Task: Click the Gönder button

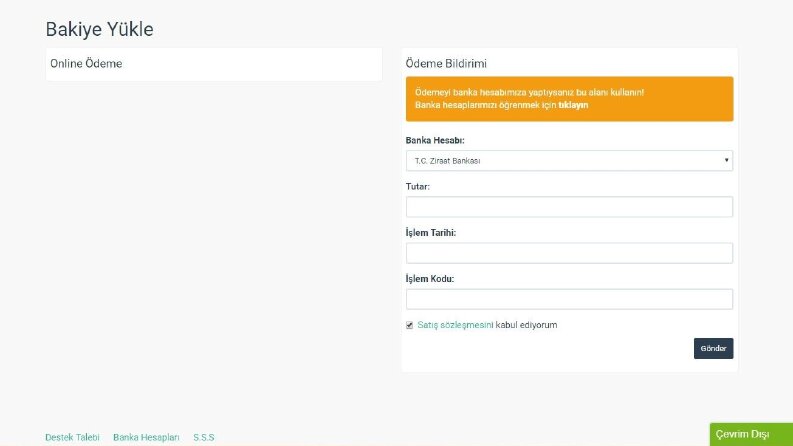Action: (x=713, y=348)
